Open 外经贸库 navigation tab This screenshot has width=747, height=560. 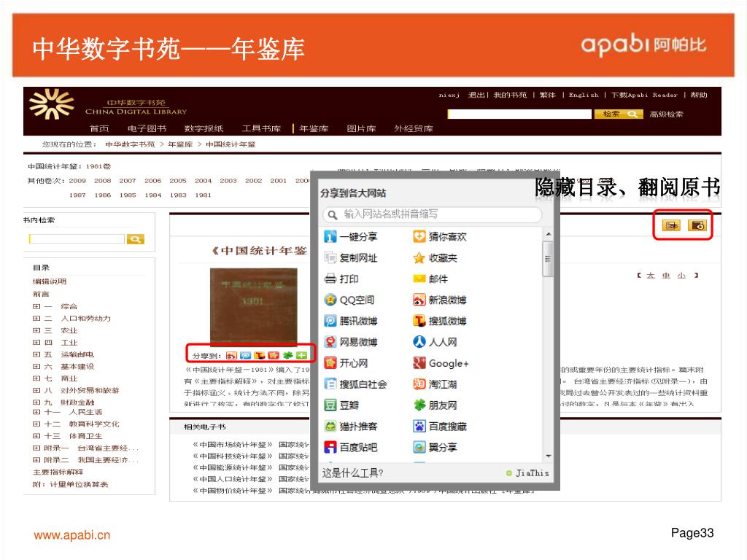coord(414,128)
